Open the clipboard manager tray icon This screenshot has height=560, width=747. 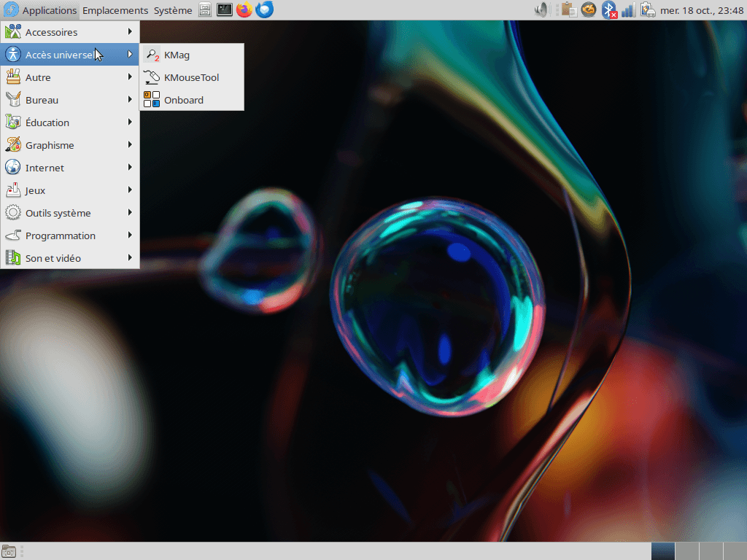tap(569, 10)
